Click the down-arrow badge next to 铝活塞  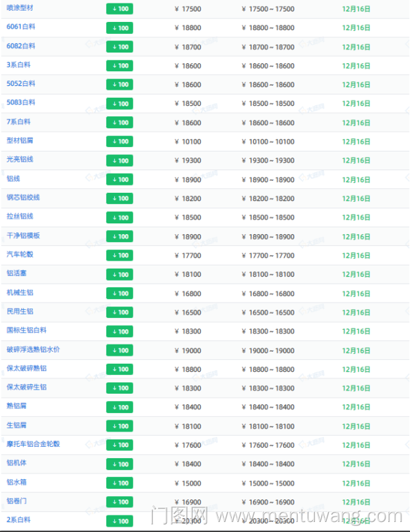(120, 274)
